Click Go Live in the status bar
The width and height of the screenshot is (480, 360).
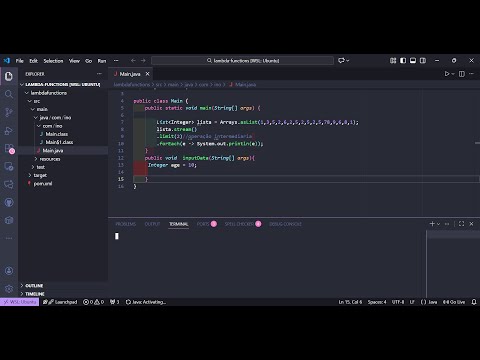pyautogui.click(x=454, y=302)
